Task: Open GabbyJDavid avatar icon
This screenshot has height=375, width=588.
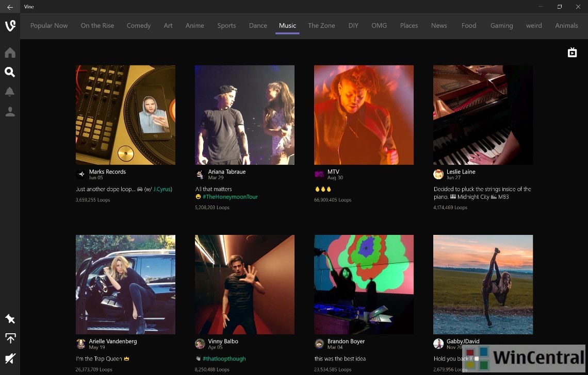Action: coord(438,344)
